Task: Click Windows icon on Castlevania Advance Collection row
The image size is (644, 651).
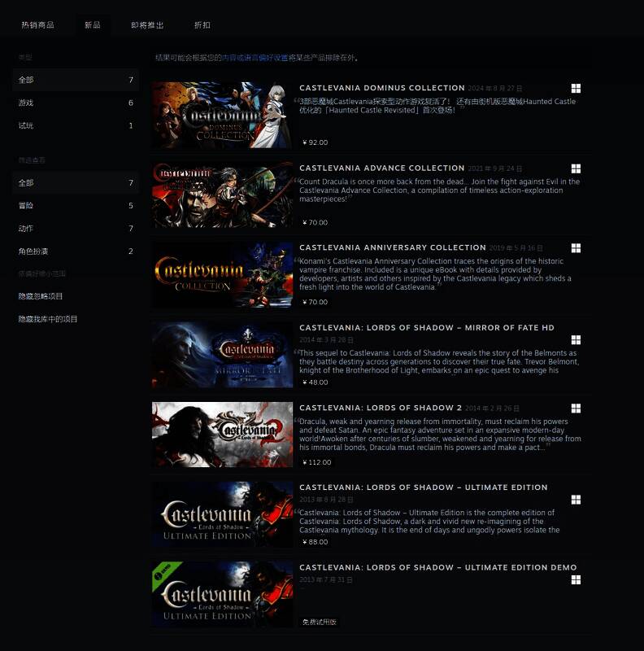Action: click(x=576, y=168)
